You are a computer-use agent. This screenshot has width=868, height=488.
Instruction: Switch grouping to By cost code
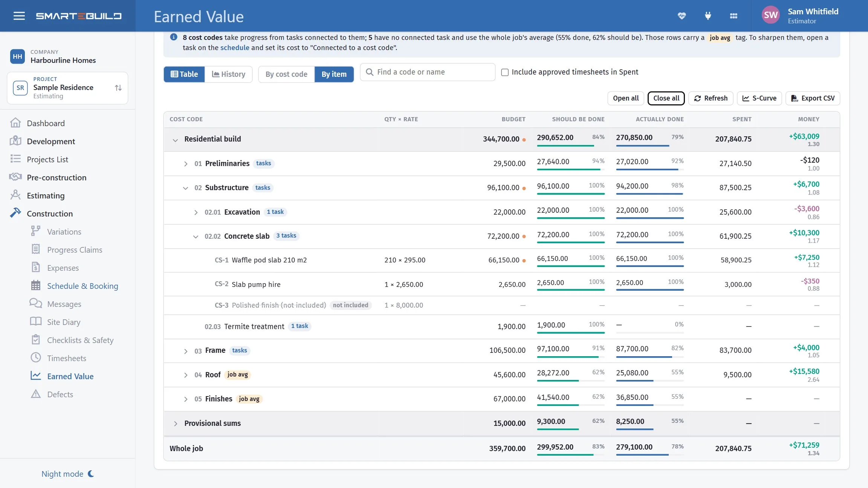[x=286, y=74]
